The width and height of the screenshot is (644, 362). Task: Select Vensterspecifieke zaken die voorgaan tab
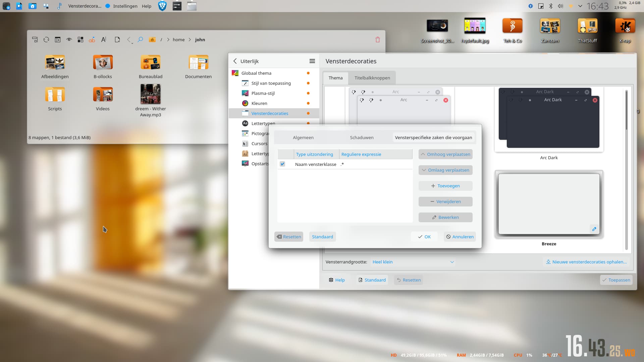pos(433,137)
